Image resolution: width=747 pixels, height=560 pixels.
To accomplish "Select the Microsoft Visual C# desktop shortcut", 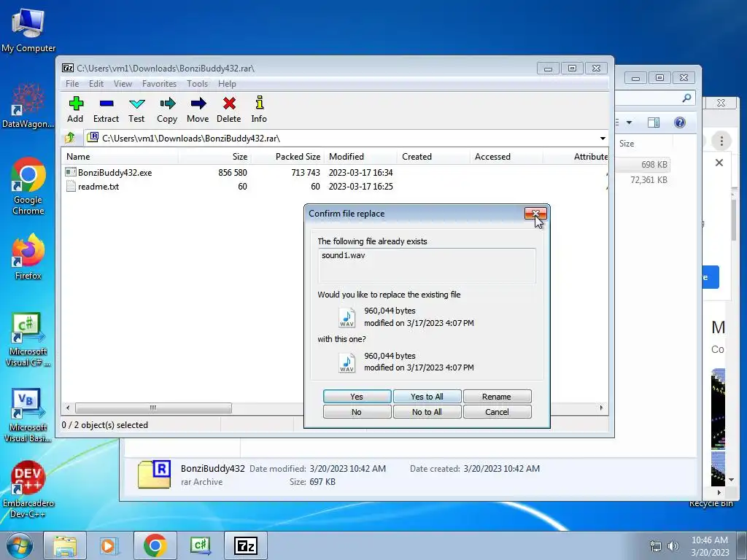I will click(x=28, y=340).
